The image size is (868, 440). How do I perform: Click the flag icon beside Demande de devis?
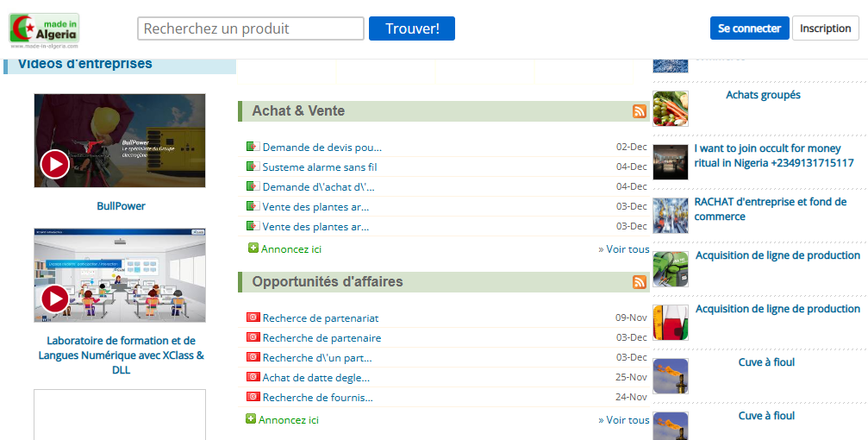click(x=253, y=147)
